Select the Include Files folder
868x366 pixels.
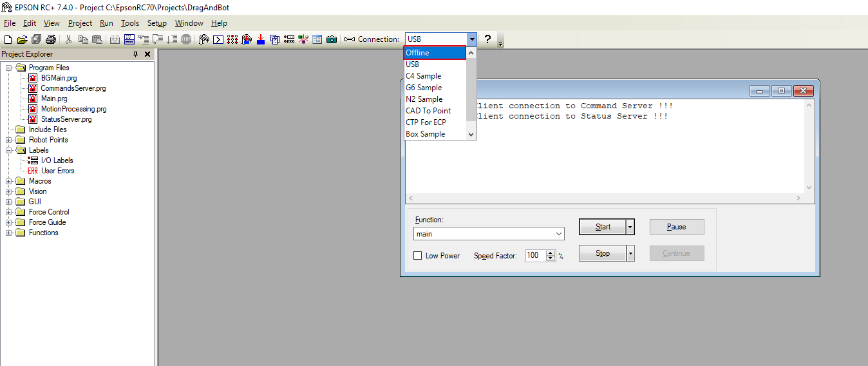[x=48, y=130]
